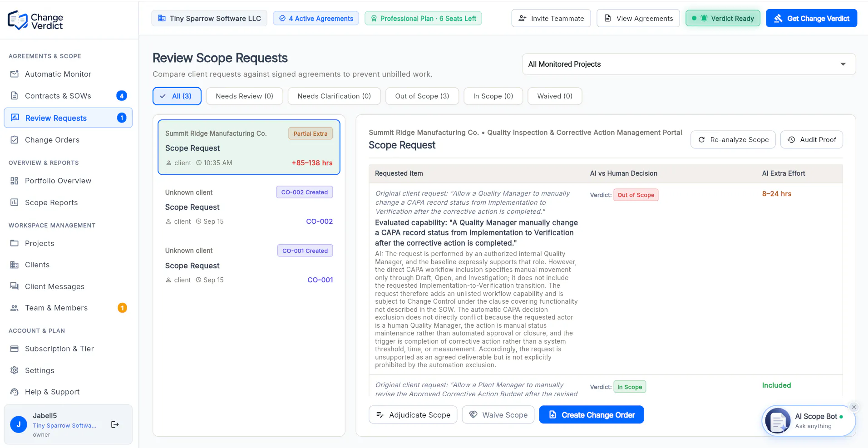Go to Change Orders
Screen dimensions: 868x448
68,140
